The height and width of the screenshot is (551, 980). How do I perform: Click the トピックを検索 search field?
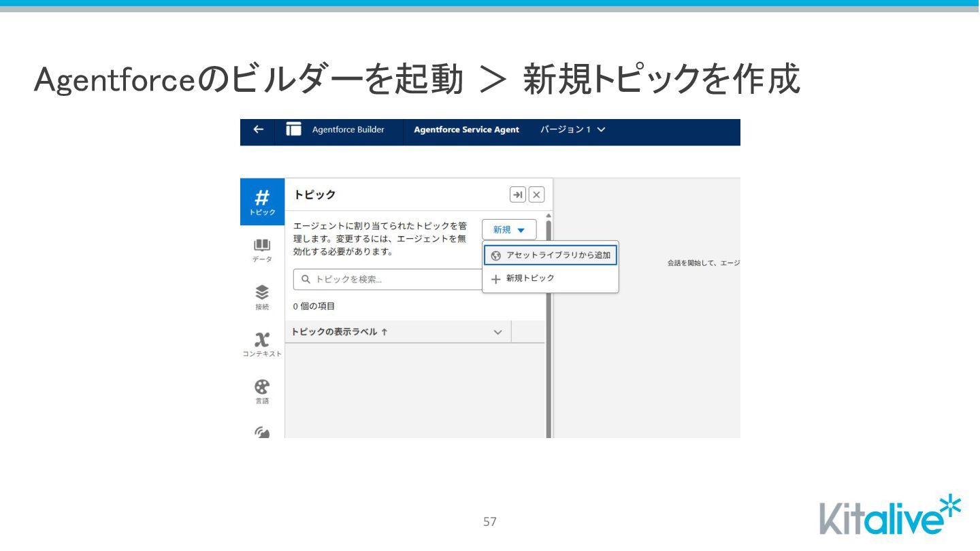[x=388, y=279]
